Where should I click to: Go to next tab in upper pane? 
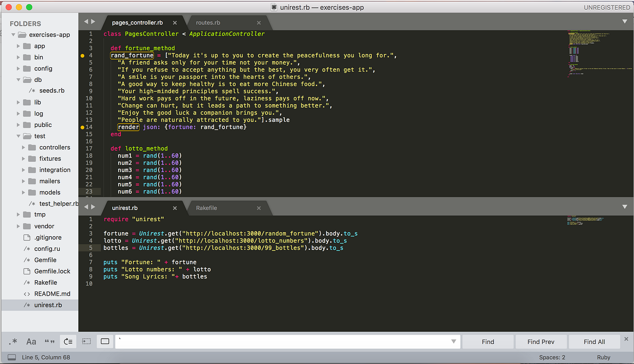93,21
